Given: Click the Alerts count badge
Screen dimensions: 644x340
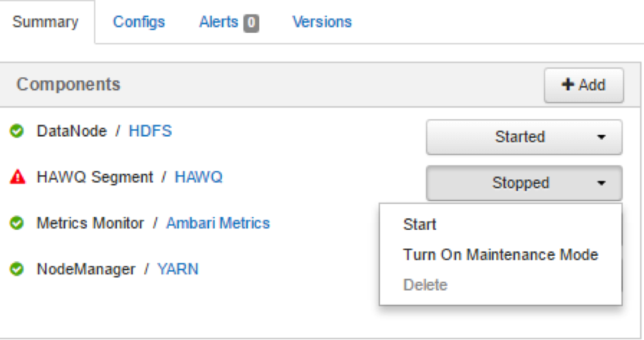Looking at the screenshot, I should 251,23.
